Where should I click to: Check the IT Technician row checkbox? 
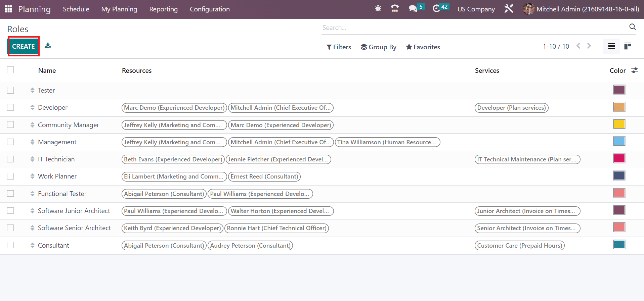click(10, 159)
